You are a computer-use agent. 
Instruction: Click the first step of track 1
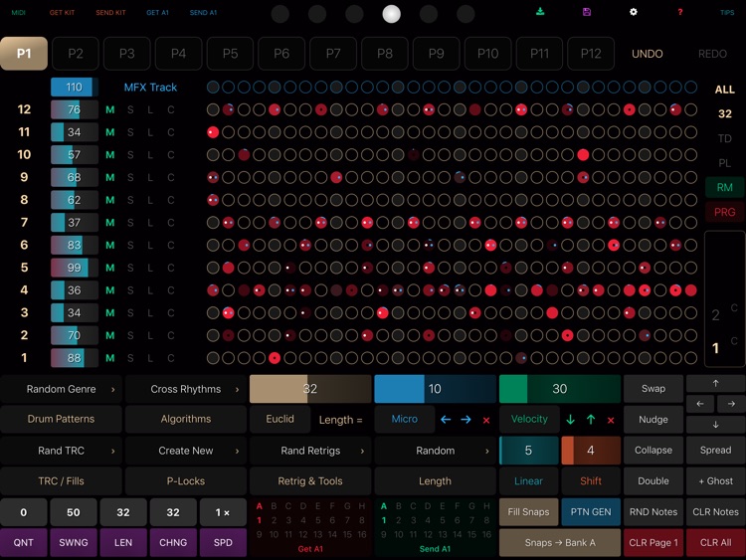(213, 358)
